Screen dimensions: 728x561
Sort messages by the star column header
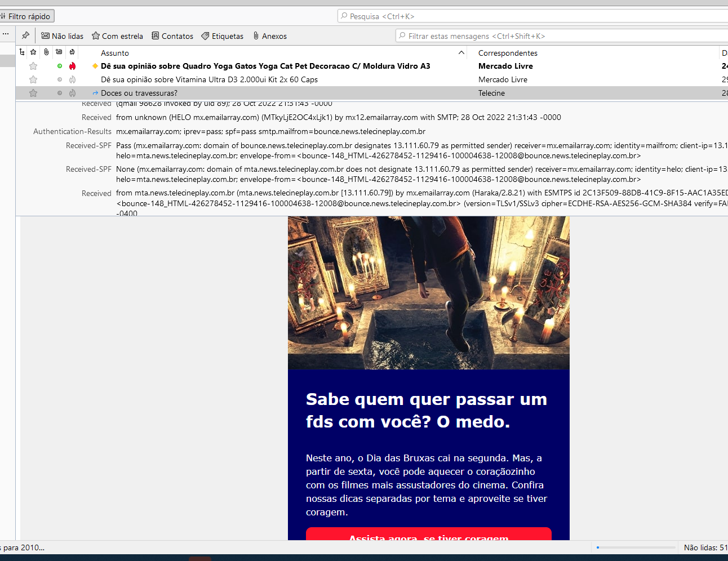[33, 52]
